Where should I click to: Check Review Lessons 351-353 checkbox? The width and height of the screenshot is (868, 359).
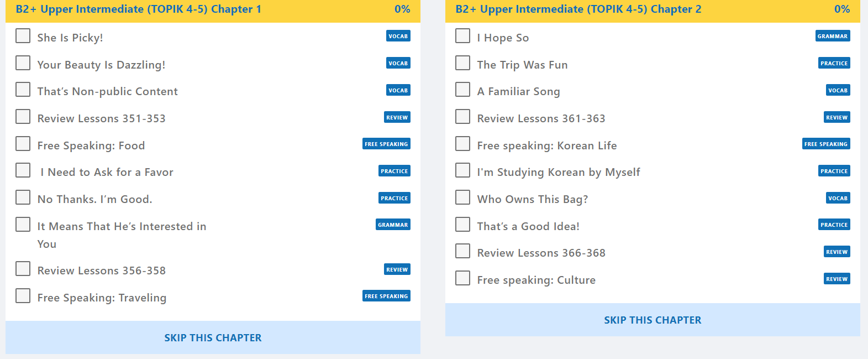coord(23,117)
